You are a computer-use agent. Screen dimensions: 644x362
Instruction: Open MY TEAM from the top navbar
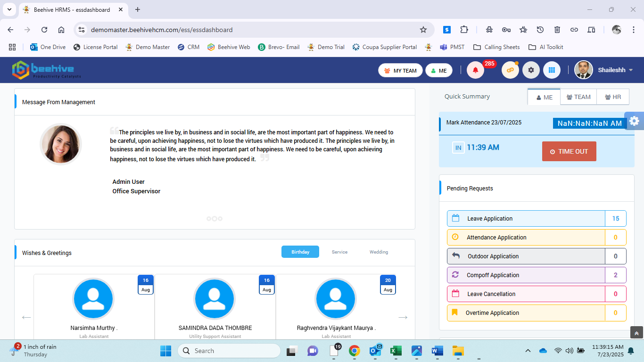click(400, 70)
